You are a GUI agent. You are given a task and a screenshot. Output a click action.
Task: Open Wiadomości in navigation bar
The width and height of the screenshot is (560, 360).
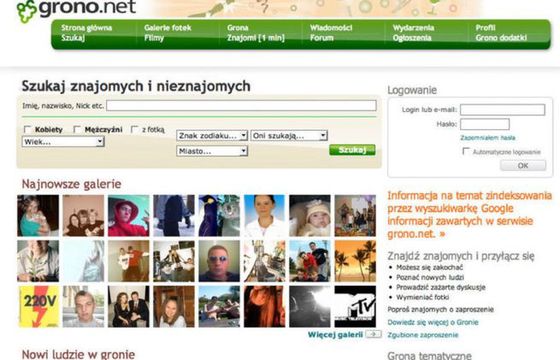pos(331,28)
